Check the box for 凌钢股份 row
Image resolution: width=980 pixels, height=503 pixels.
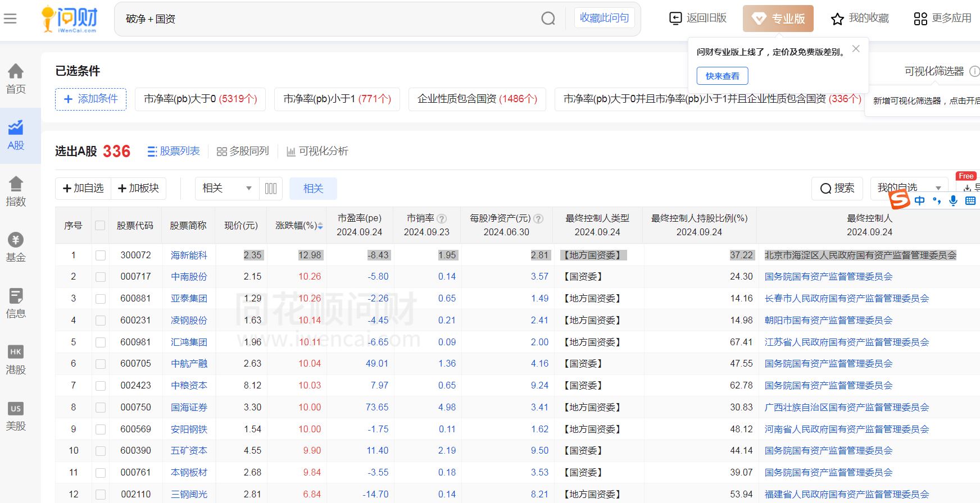point(101,321)
